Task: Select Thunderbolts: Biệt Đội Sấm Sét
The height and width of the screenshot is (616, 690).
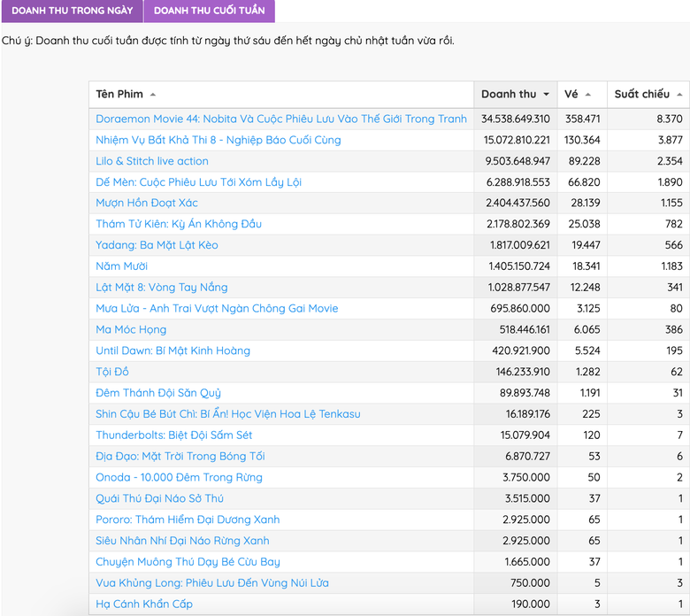Action: tap(173, 435)
